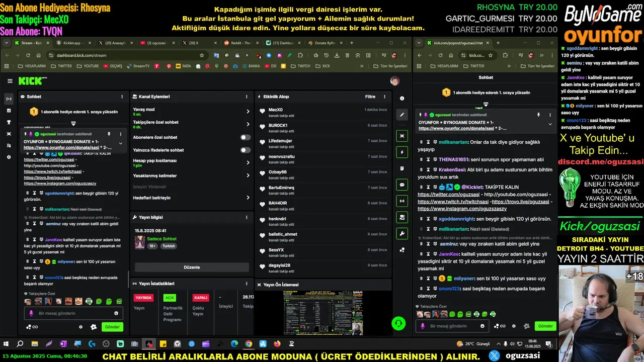Toggle Yalnızca ifadelerle sohbet switch
The width and height of the screenshot is (644, 362).
(245, 150)
